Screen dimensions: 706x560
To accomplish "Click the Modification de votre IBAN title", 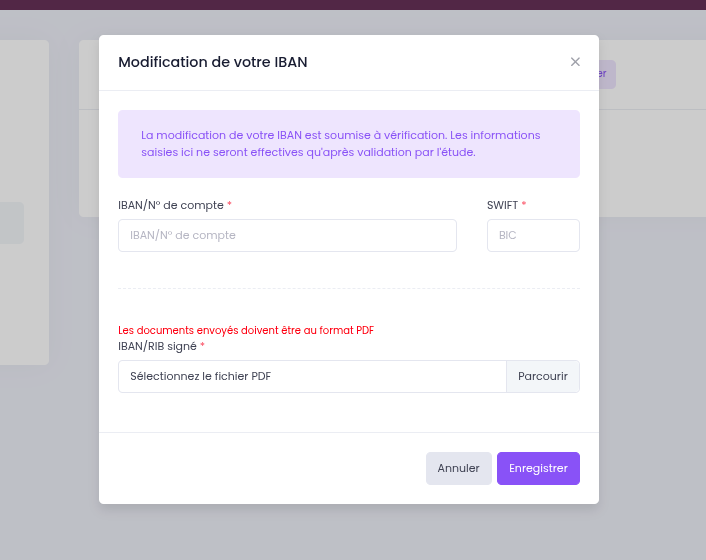I will pyautogui.click(x=213, y=62).
